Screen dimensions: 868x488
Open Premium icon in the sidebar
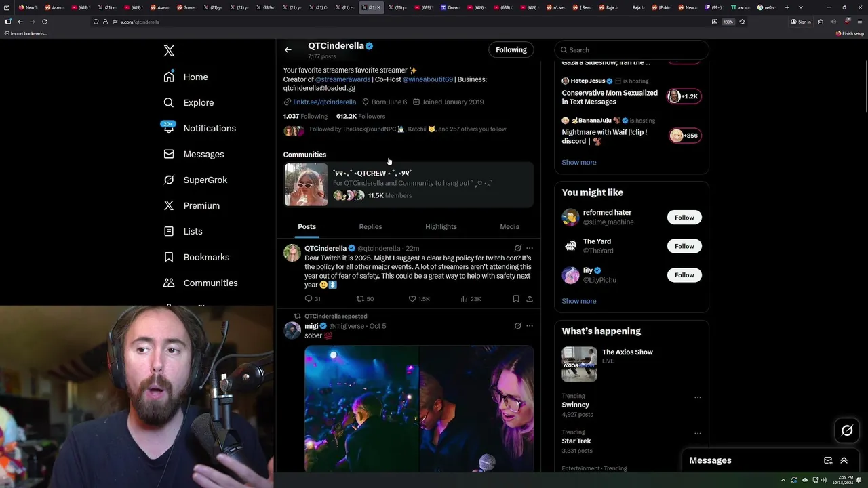pos(169,205)
